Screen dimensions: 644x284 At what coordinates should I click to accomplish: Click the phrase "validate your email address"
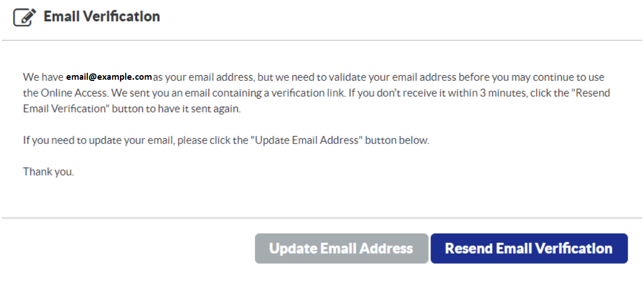click(x=397, y=77)
